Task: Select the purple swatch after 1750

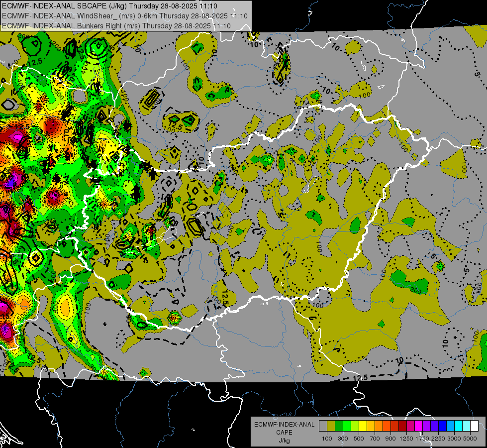Action: point(426,426)
